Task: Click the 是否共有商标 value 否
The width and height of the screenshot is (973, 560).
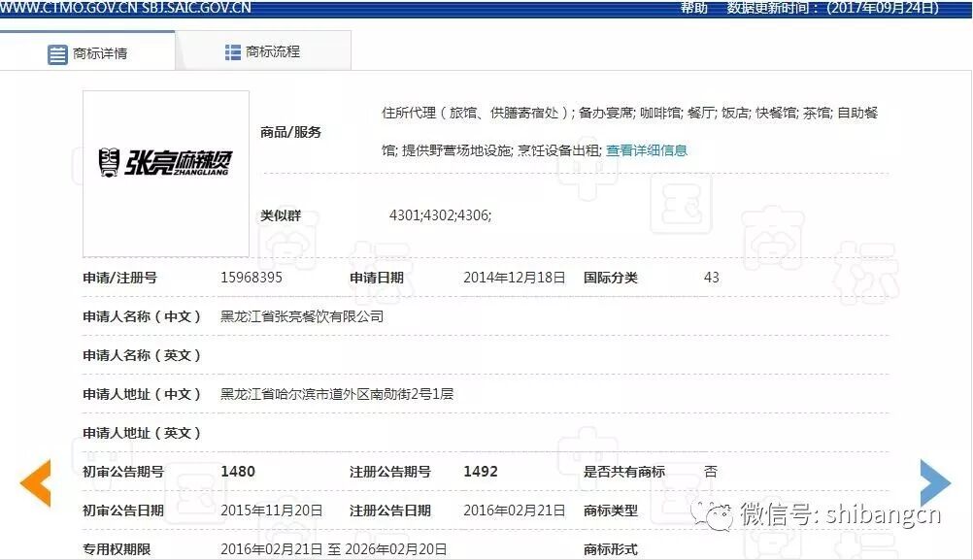Action: [x=711, y=472]
